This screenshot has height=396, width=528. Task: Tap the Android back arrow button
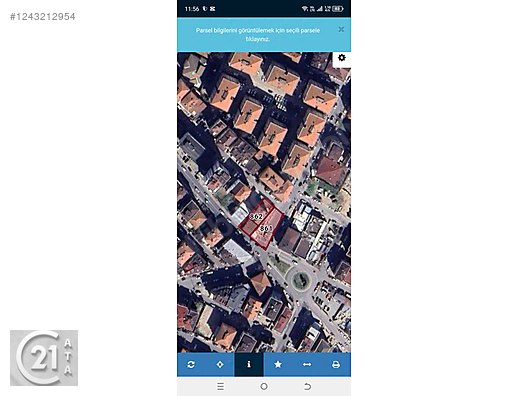pos(307,386)
